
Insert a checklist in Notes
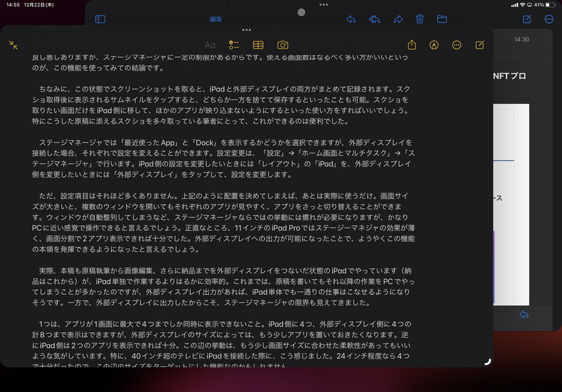234,45
